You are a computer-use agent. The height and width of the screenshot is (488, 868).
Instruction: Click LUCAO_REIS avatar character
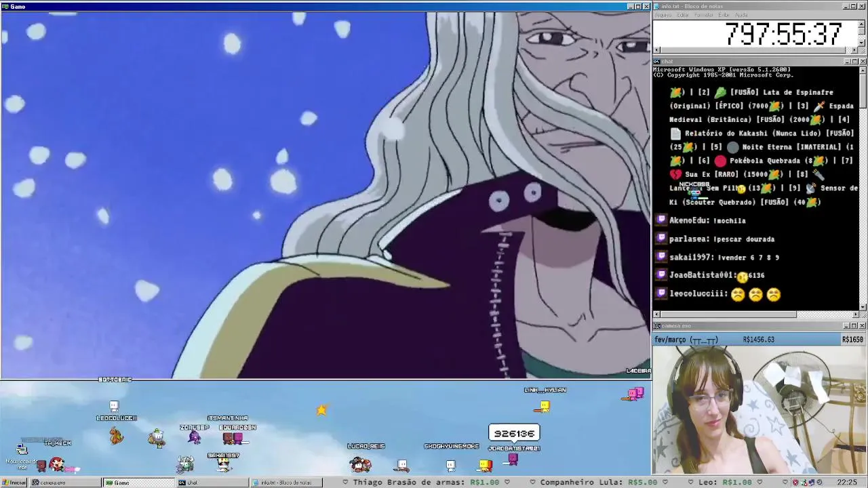[x=360, y=464]
